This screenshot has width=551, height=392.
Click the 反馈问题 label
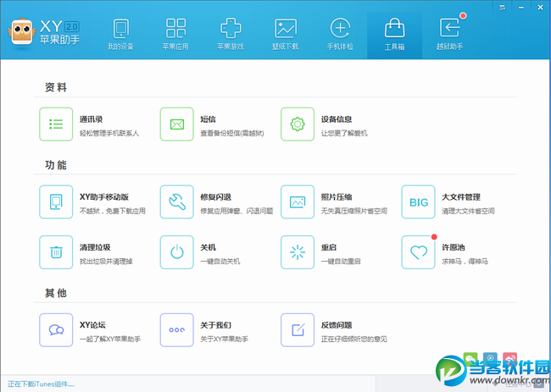click(x=337, y=325)
